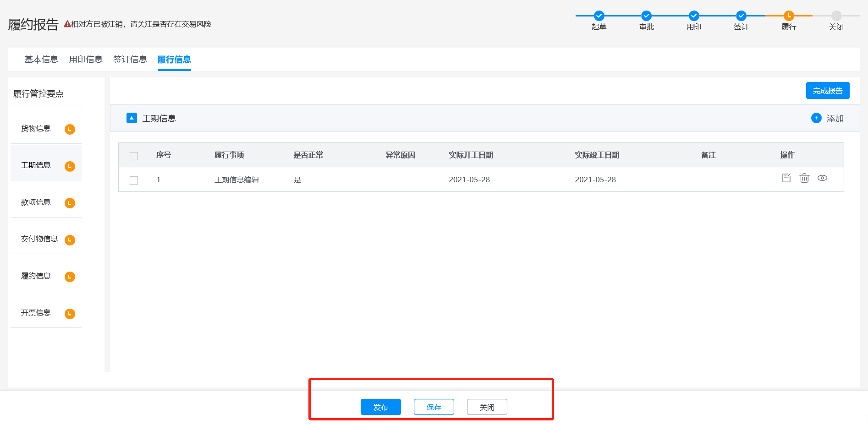Click orange clock icon beside 货物信息
The width and height of the screenshot is (868, 425).
[x=70, y=129]
